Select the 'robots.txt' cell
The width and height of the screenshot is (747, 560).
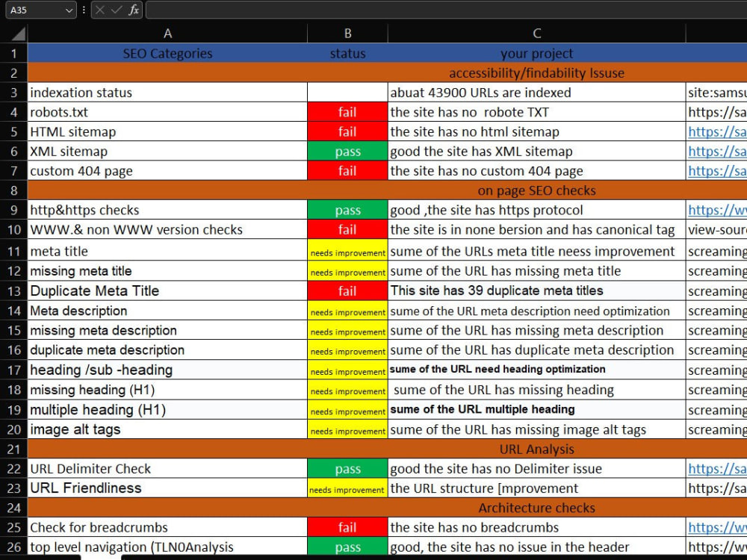tap(167, 112)
